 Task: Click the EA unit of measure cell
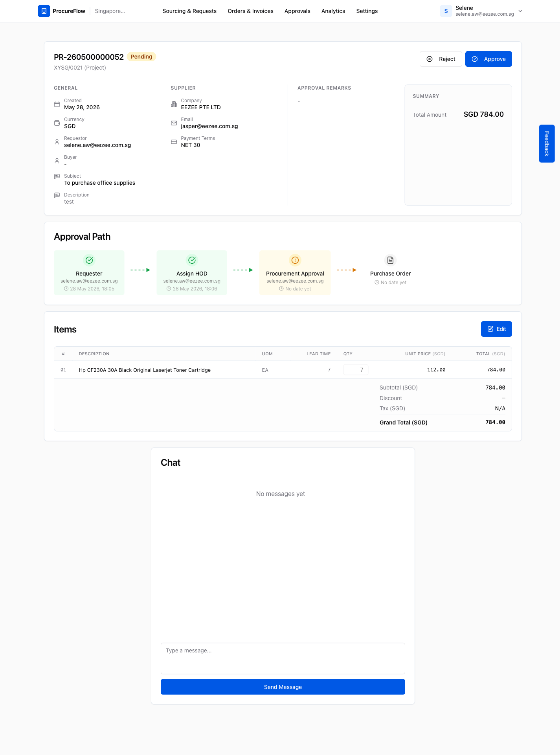tap(265, 370)
